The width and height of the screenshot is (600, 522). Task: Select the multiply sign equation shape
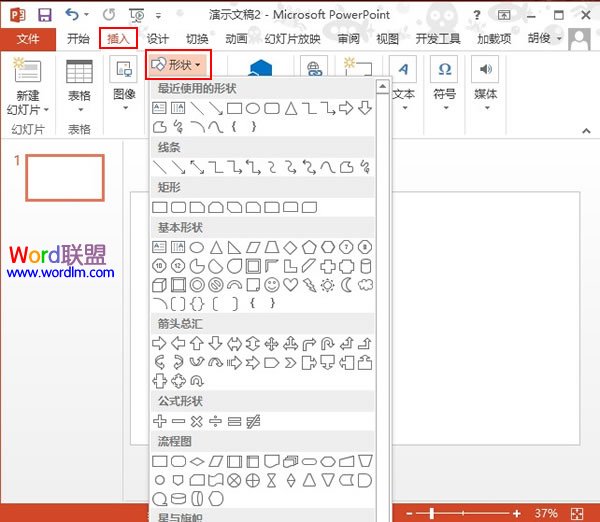(x=197, y=421)
